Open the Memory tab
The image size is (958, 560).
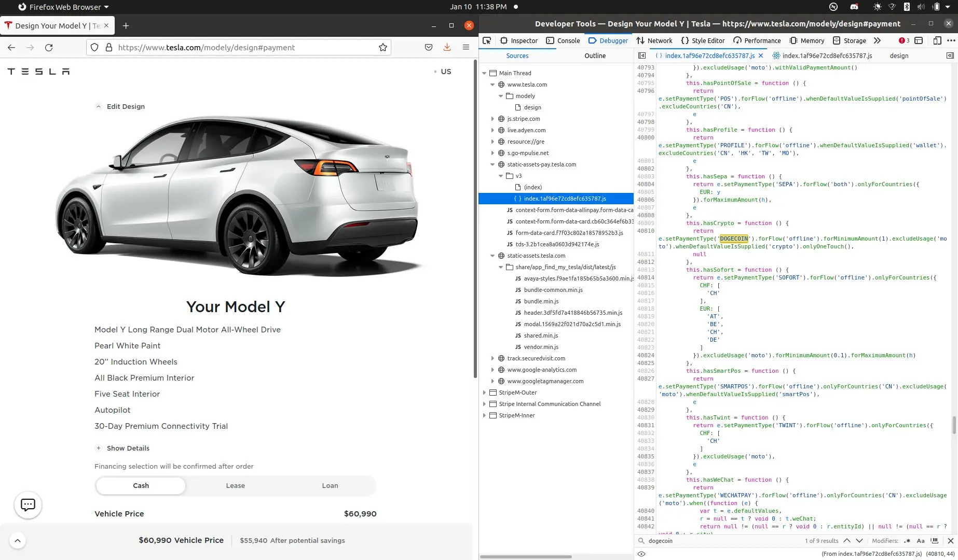pyautogui.click(x=807, y=40)
